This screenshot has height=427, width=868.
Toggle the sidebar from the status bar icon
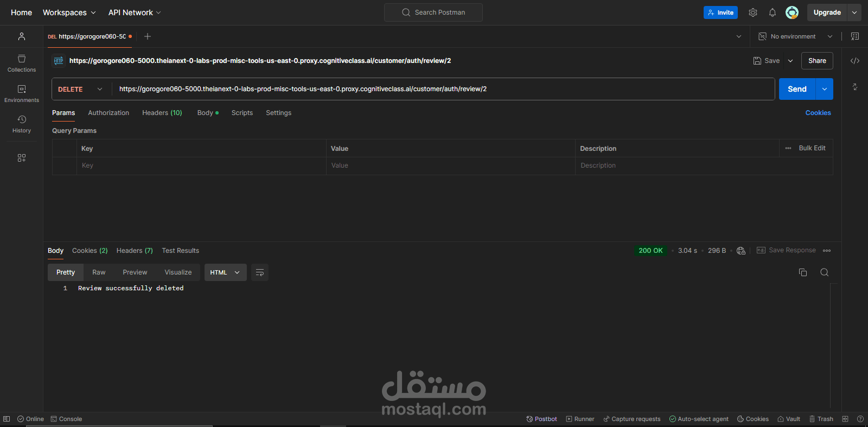[7, 419]
